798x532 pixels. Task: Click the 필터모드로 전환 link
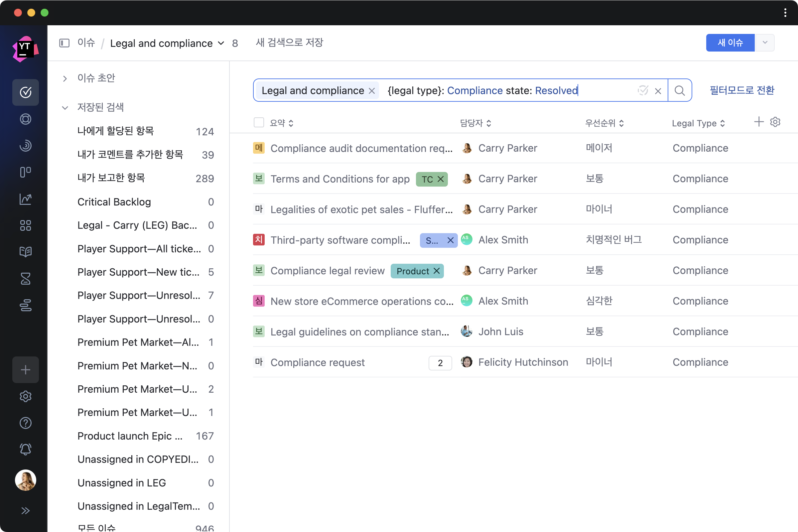(x=742, y=90)
